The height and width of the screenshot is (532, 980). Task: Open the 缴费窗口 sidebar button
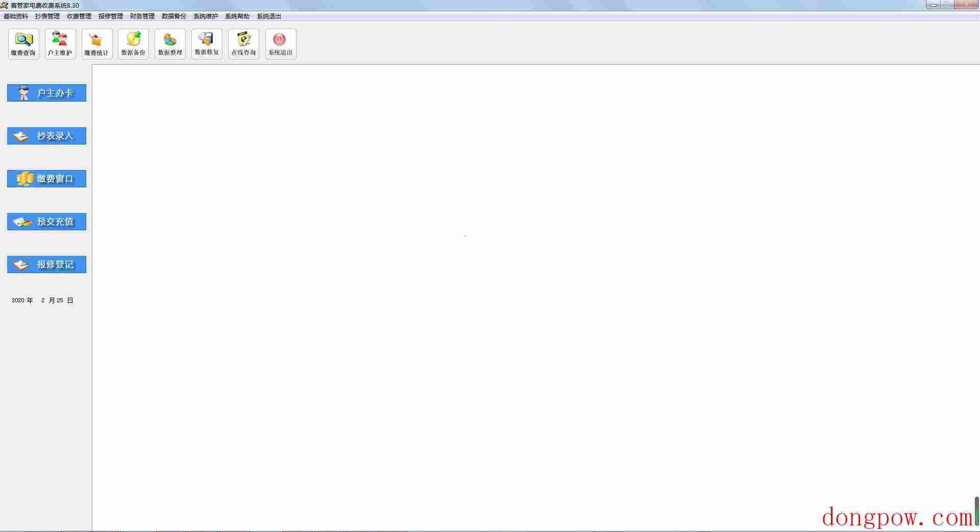(x=46, y=179)
